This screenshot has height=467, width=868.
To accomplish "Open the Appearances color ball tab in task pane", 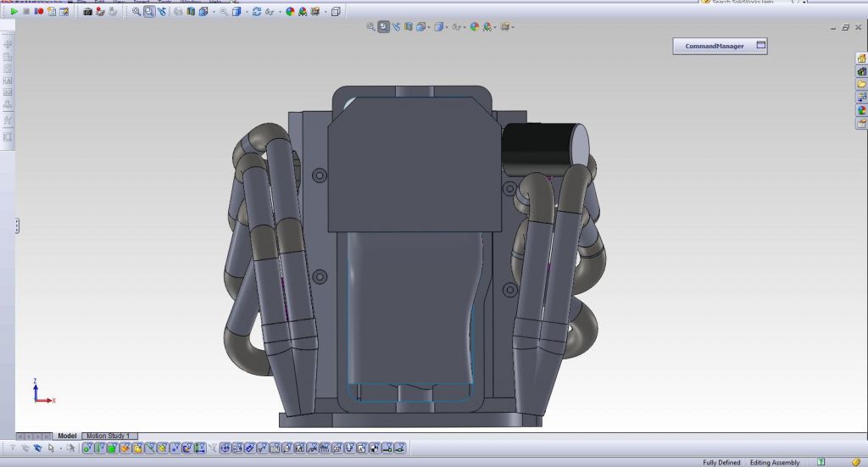I will pos(861,109).
